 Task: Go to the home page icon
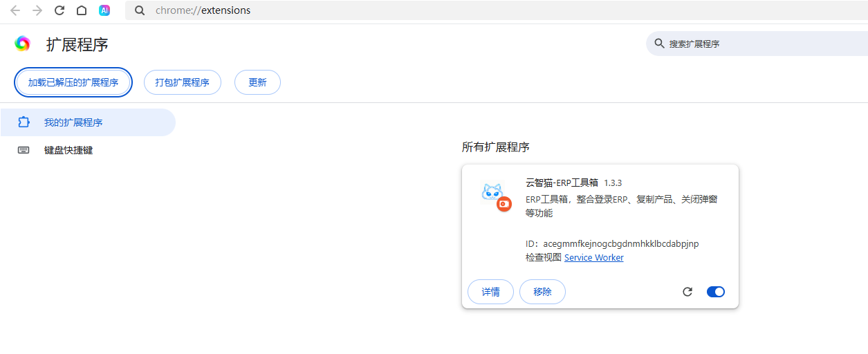82,10
